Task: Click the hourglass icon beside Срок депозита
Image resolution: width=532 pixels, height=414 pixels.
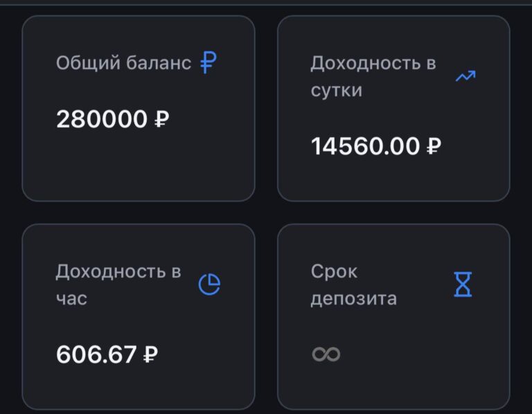Action: pos(463,285)
